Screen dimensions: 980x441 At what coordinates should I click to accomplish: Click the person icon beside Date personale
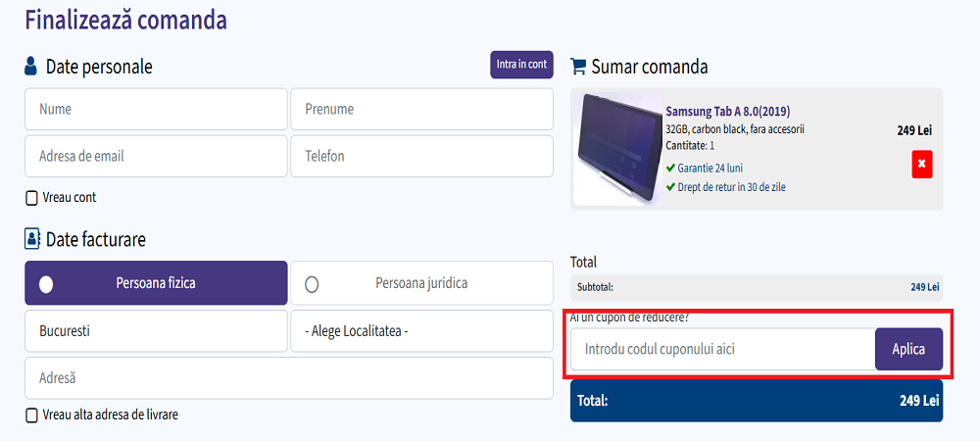click(31, 67)
